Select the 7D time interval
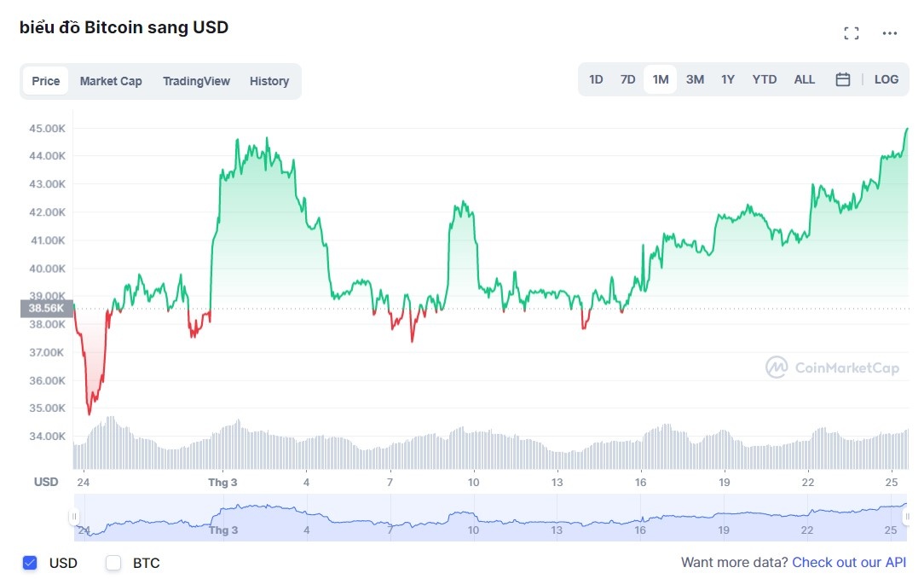Image resolution: width=924 pixels, height=579 pixels. pyautogui.click(x=627, y=78)
